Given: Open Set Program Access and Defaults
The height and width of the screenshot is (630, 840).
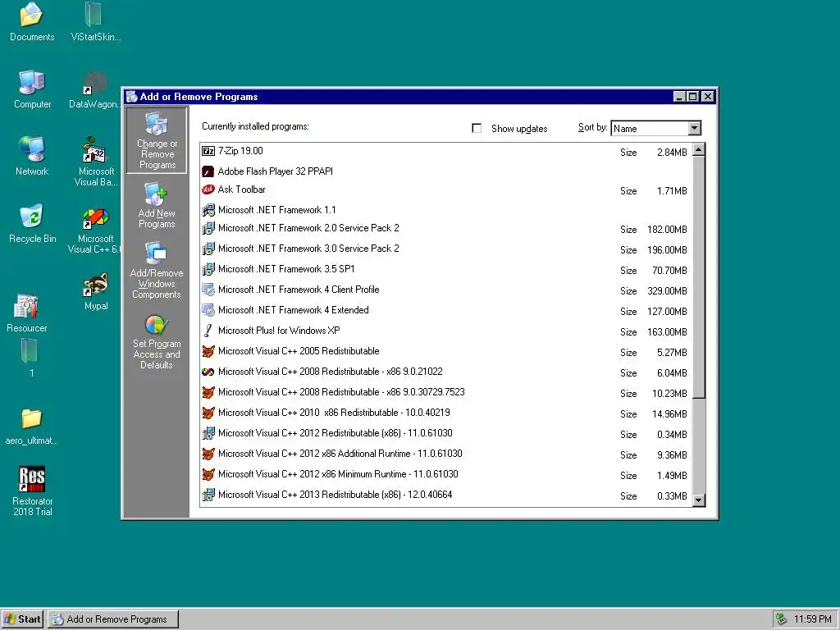Looking at the screenshot, I should (x=157, y=342).
